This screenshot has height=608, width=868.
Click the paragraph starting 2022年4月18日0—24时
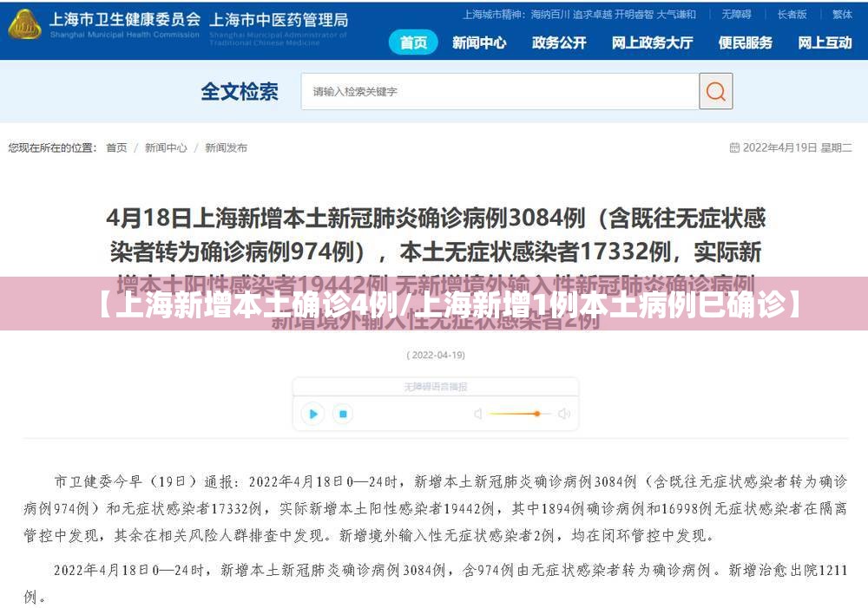coord(435,583)
